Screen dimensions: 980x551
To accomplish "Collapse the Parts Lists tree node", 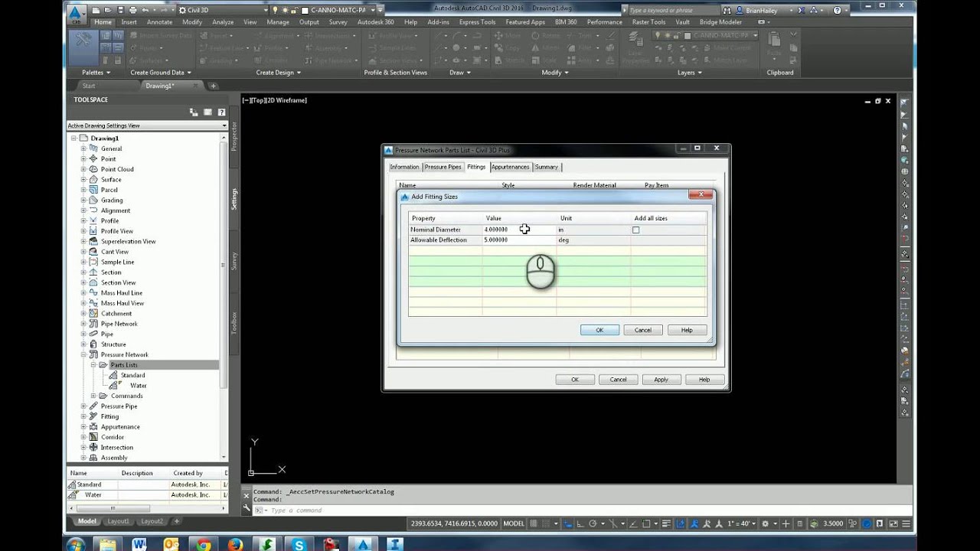I will coord(93,365).
